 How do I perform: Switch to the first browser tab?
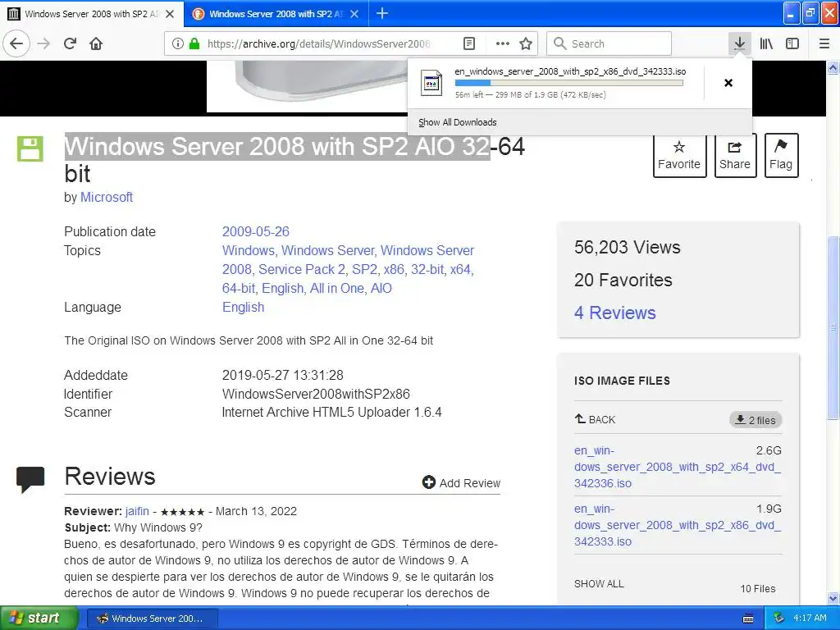92,14
